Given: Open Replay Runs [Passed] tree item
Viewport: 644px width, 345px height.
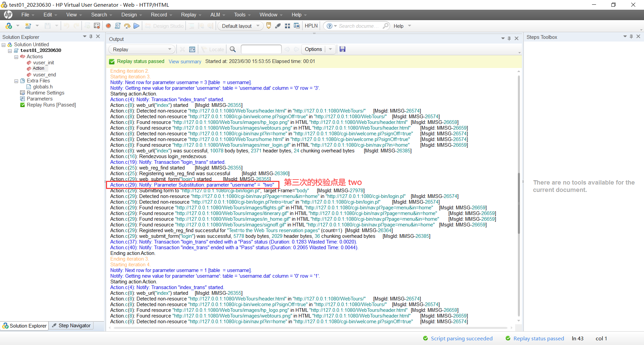Looking at the screenshot, I should coord(51,105).
